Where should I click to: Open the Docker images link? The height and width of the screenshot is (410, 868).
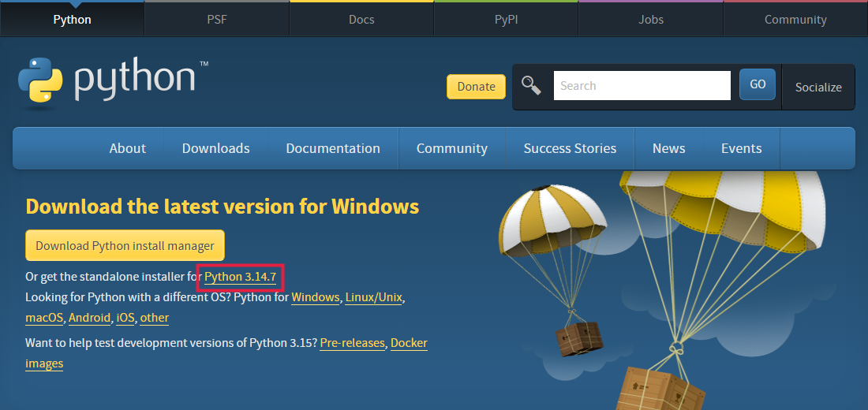(x=409, y=343)
